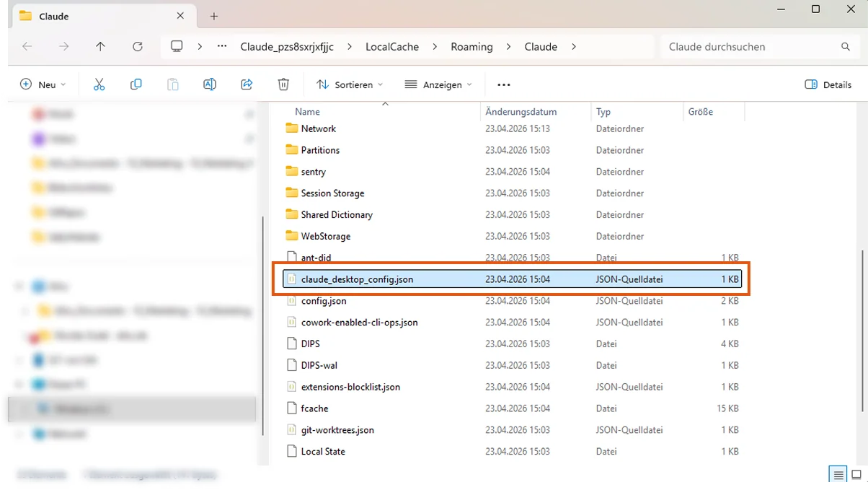Select the DIPS file
868x490 pixels.
(x=512, y=344)
